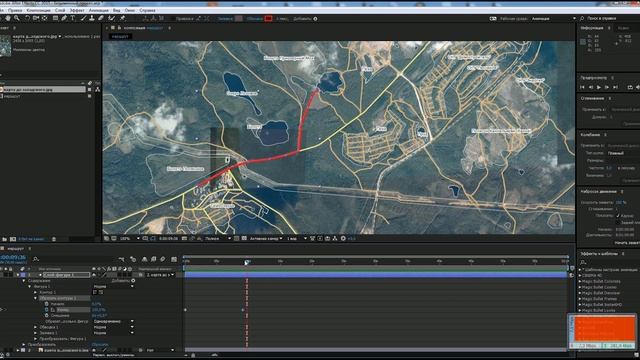Select the Unified Camera tool
Screen dimensions: 640x360
(x=36, y=18)
